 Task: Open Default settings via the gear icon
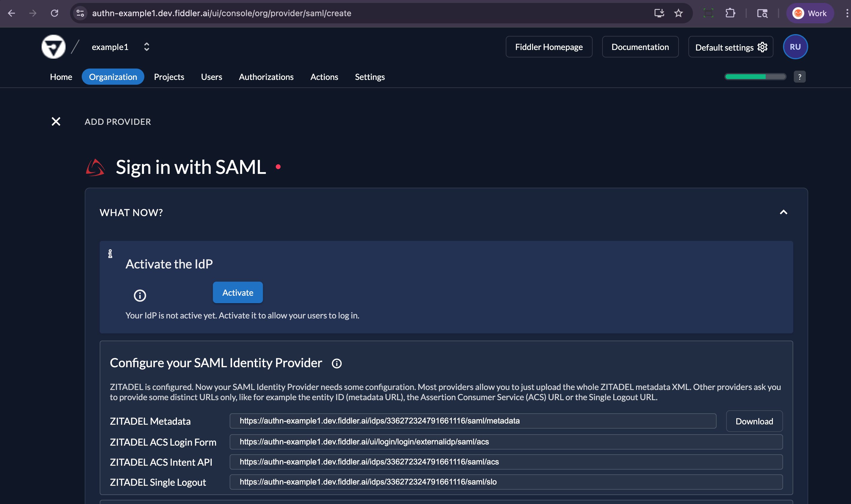click(x=762, y=47)
